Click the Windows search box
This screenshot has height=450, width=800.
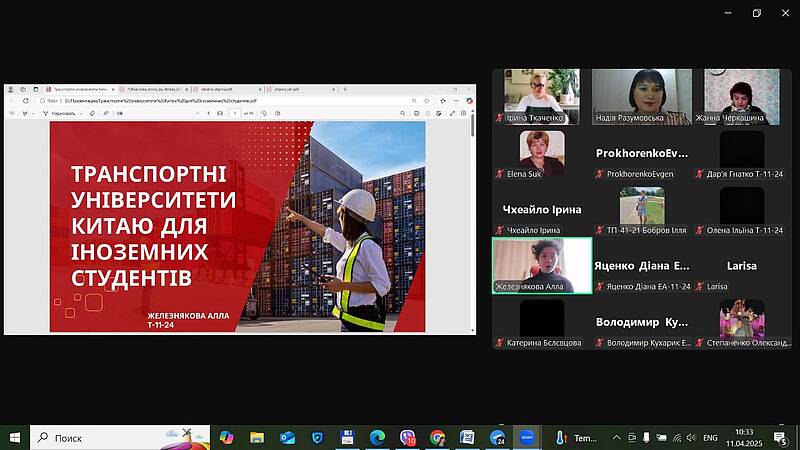click(x=120, y=438)
